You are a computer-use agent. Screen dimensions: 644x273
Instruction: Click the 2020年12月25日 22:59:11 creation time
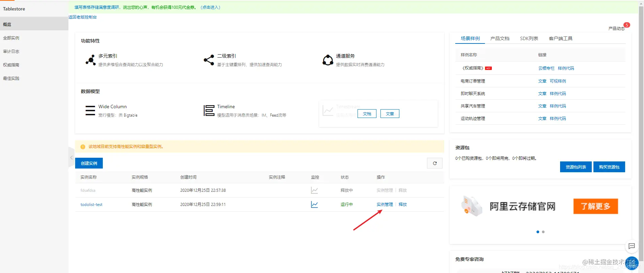(x=203, y=205)
